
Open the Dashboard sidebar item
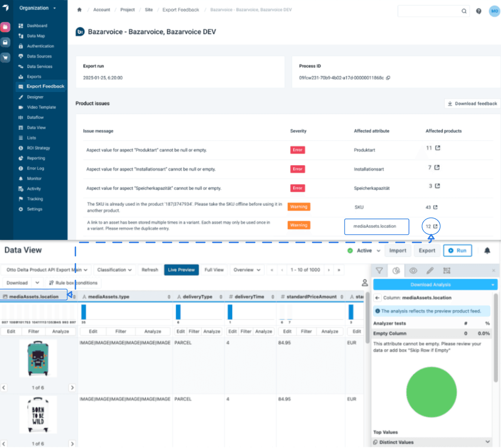point(37,26)
